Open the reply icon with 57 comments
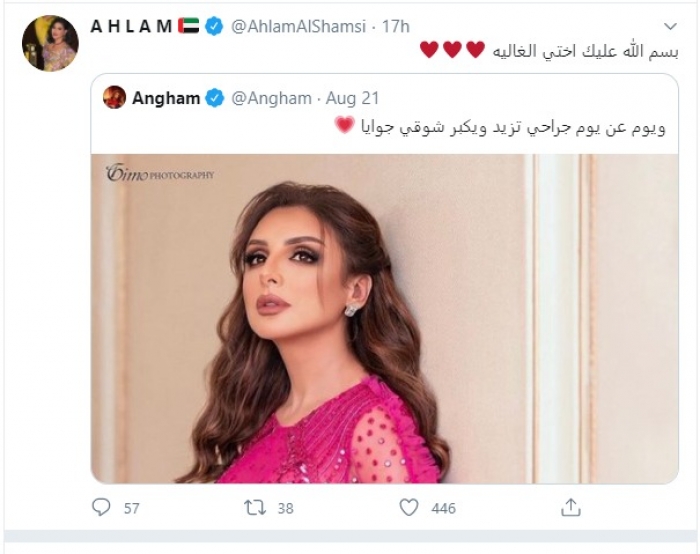Viewport: 700px width, 554px height. (101, 508)
